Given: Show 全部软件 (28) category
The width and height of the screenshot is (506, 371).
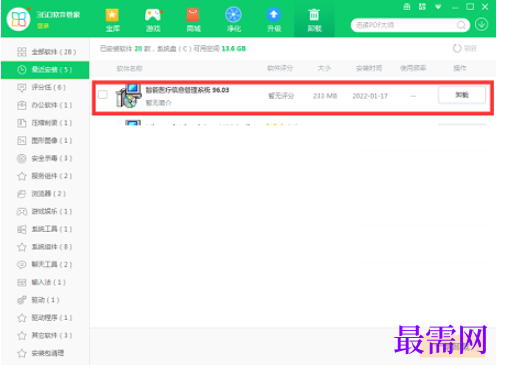Looking at the screenshot, I should (x=45, y=52).
